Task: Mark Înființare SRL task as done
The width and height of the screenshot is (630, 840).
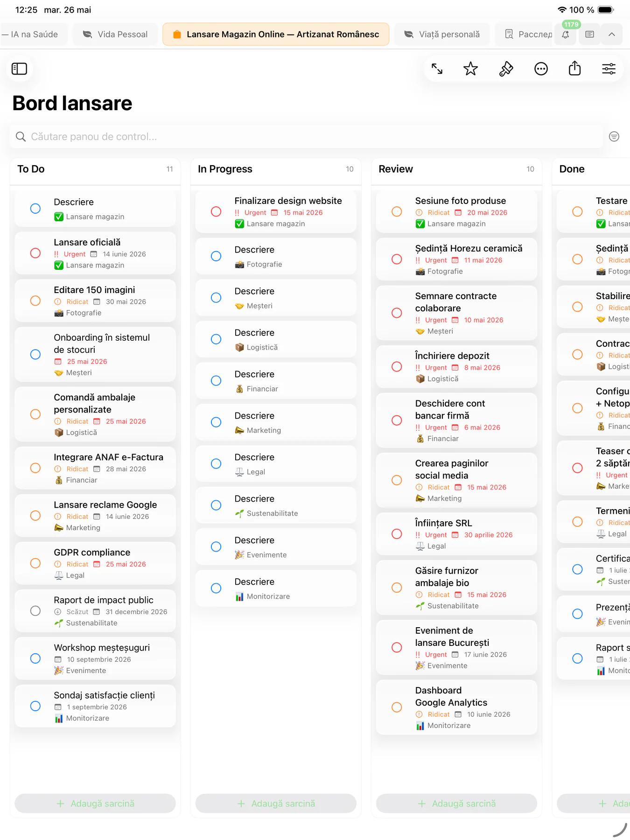Action: 397,534
